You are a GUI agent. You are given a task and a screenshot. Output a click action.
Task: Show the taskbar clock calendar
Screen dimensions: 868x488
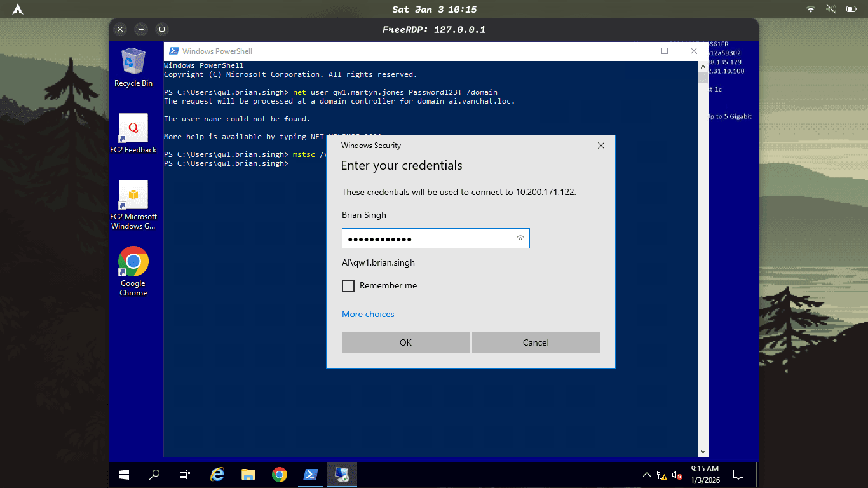pos(705,475)
